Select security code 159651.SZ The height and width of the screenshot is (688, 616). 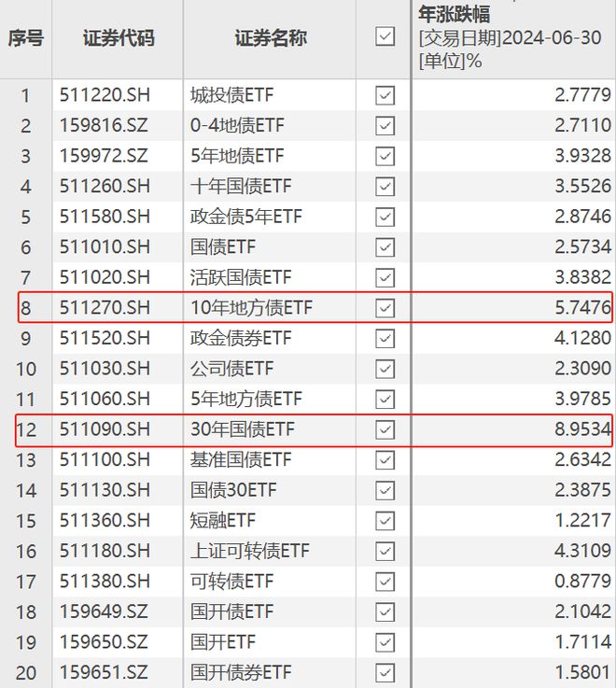104,672
